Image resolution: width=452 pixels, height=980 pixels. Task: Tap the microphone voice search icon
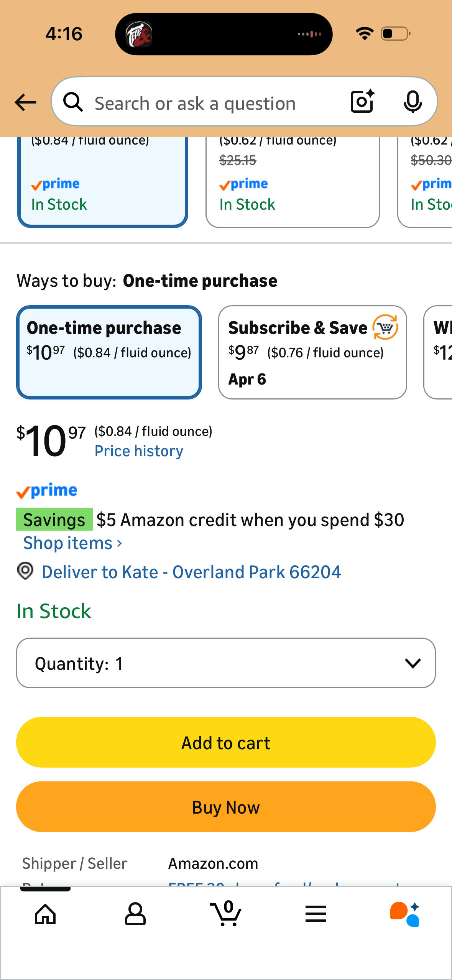413,102
